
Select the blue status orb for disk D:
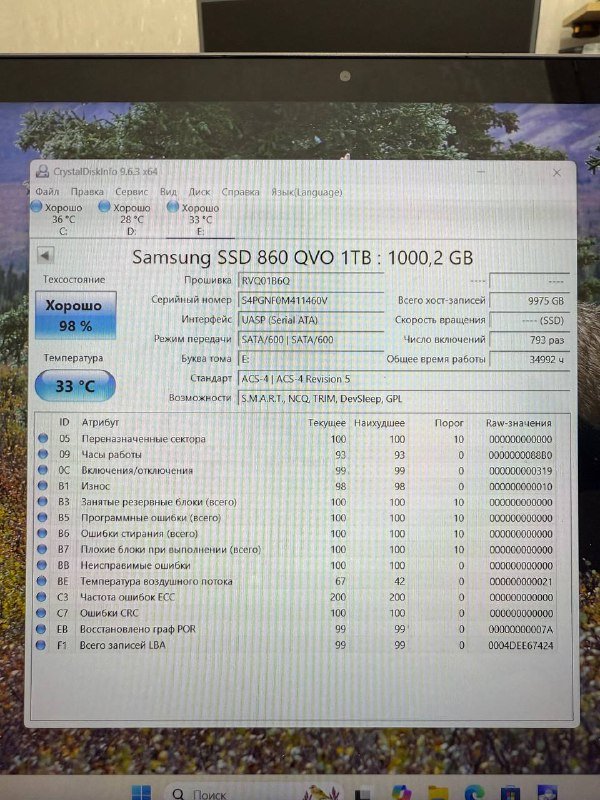105,207
